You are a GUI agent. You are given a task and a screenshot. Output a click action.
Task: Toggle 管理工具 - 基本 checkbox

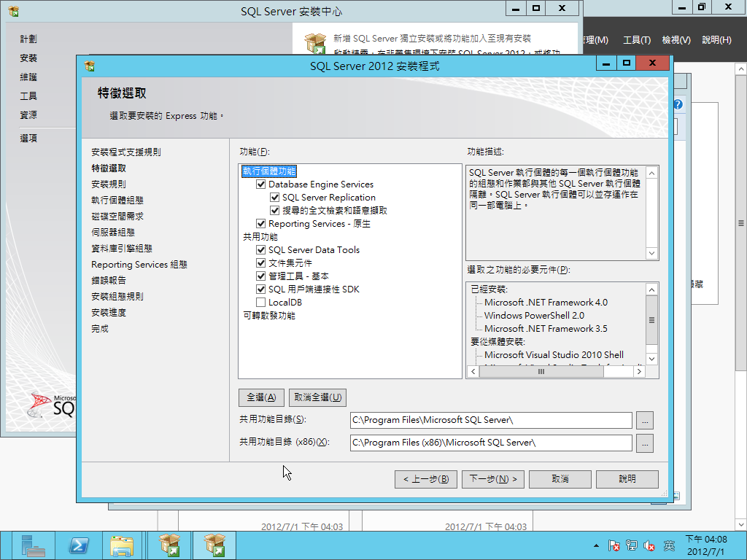[260, 276]
